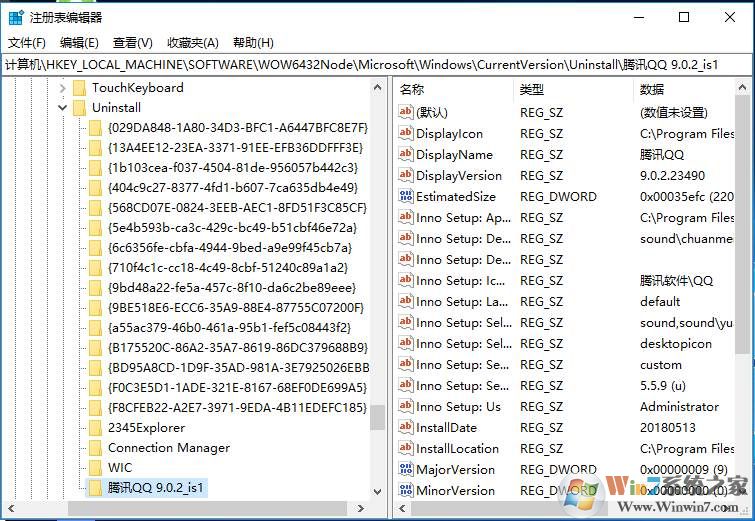Click the 20180513 data cell
Screen dimensions: 755x521
click(x=667, y=428)
